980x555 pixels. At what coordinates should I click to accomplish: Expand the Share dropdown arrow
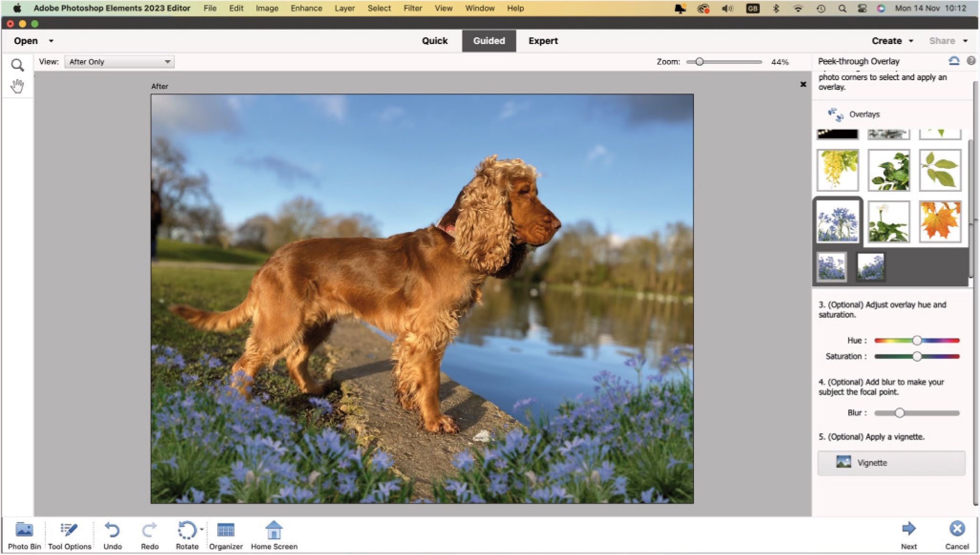pyautogui.click(x=965, y=41)
